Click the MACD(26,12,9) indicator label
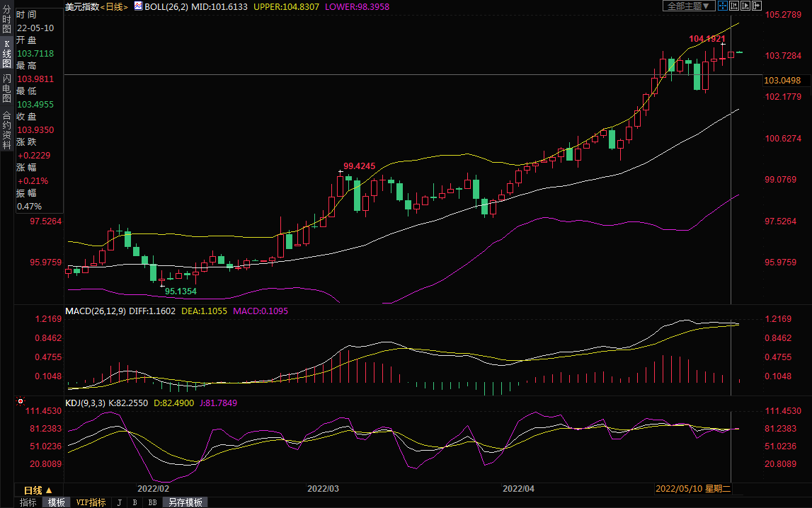This screenshot has height=508, width=812. [x=96, y=311]
